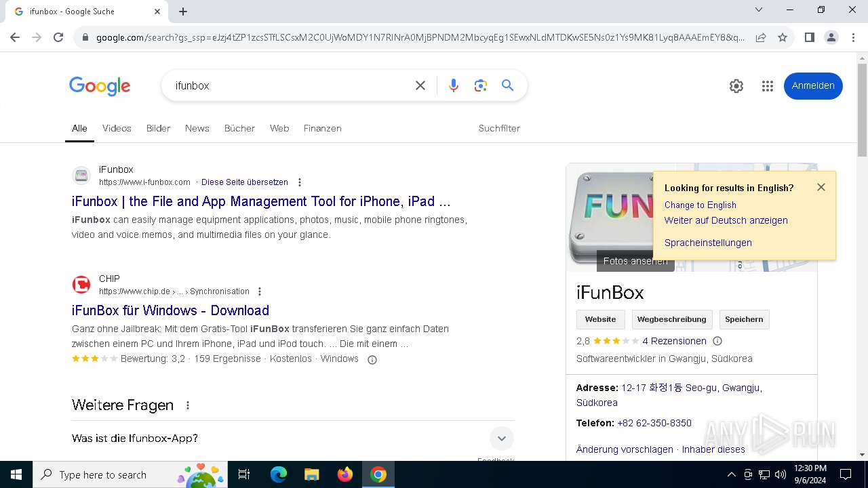This screenshot has height=488, width=868.
Task: Click Speichern button in knowledge panel
Action: click(744, 319)
